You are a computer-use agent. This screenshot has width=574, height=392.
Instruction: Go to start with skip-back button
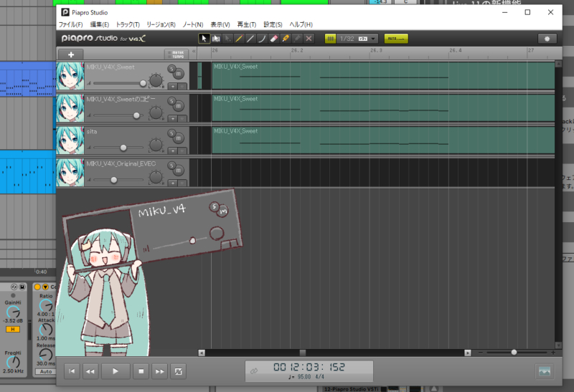pos(72,371)
